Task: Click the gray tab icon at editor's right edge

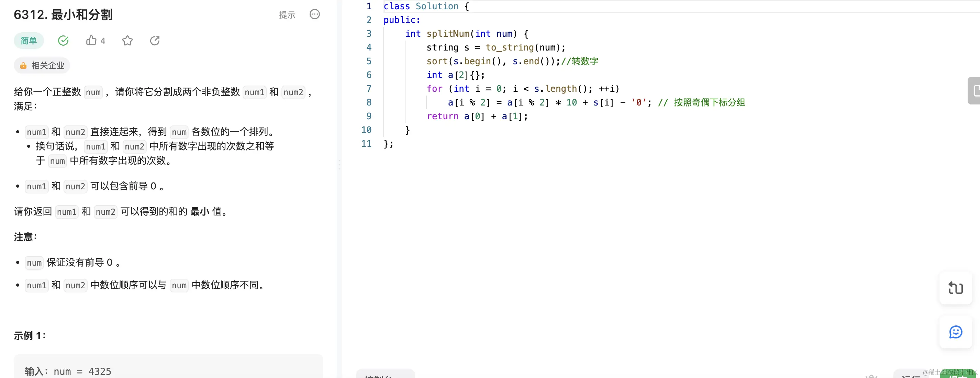Action: (975, 90)
